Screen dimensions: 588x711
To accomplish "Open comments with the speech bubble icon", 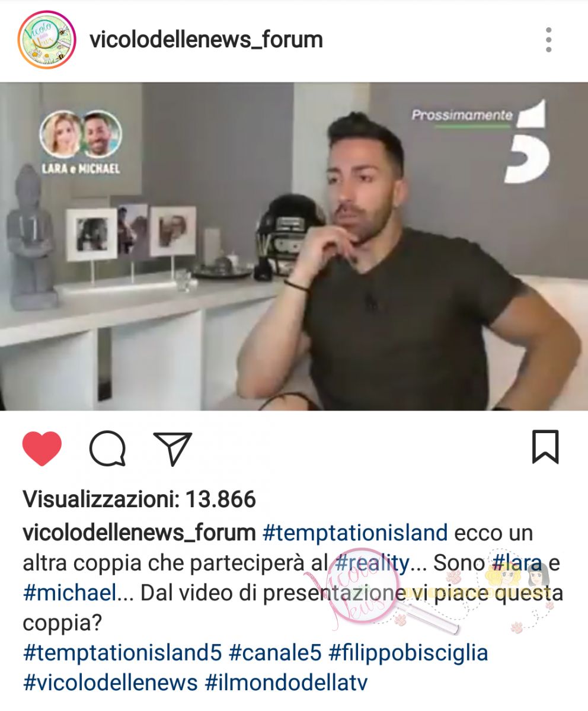I will (x=107, y=449).
